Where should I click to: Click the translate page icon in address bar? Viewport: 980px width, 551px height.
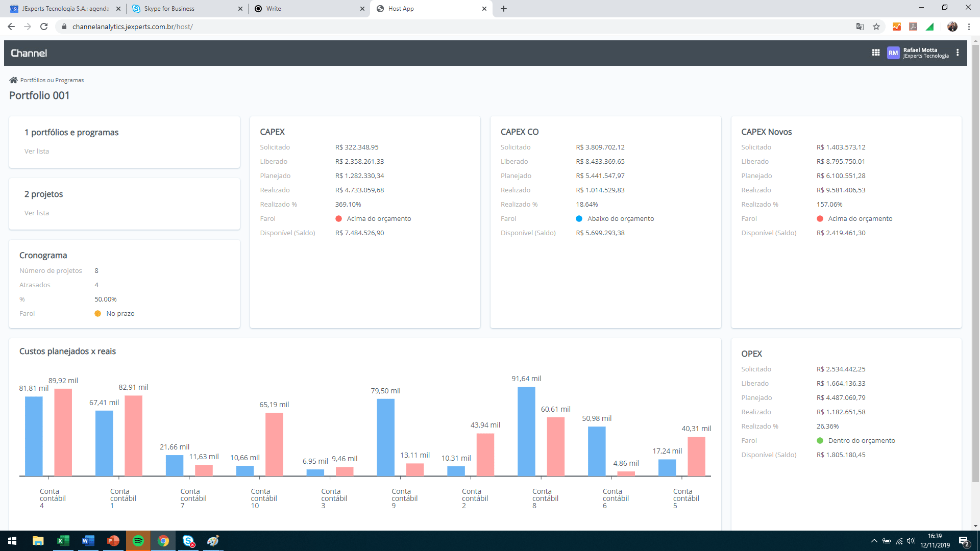coord(860,27)
